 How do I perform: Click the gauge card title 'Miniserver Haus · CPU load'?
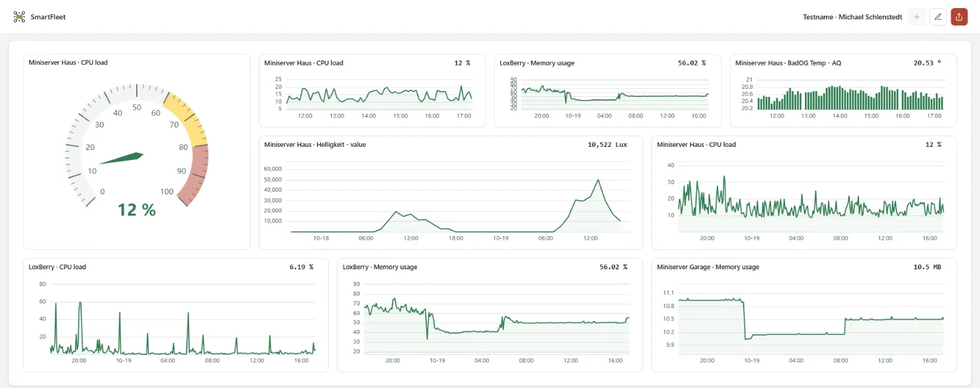(68, 62)
